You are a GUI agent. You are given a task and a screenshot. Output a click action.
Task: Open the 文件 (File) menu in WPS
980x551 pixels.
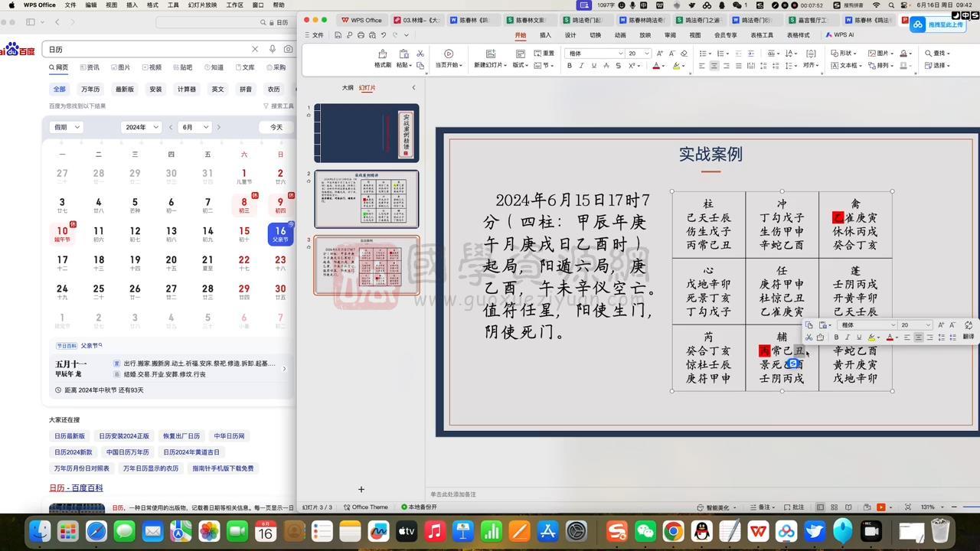pyautogui.click(x=314, y=35)
